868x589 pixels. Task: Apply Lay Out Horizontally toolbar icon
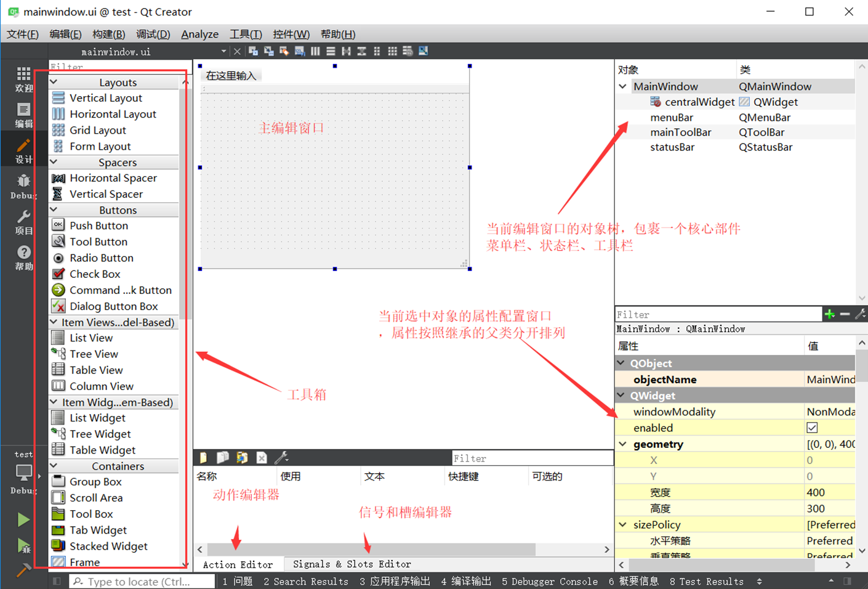click(x=315, y=51)
